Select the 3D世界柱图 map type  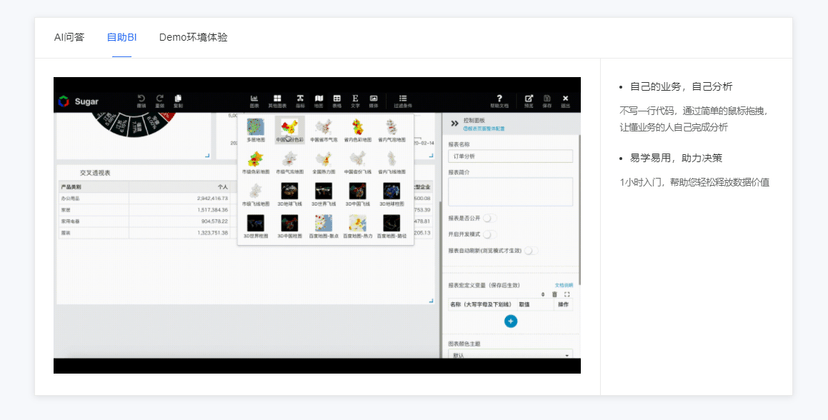pos(256,226)
